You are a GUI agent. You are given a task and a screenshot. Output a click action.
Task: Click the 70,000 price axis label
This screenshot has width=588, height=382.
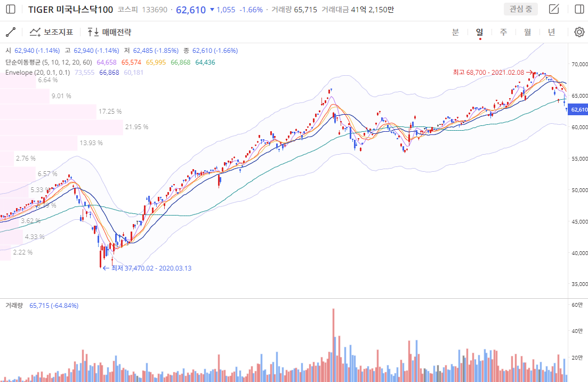[x=579, y=65]
